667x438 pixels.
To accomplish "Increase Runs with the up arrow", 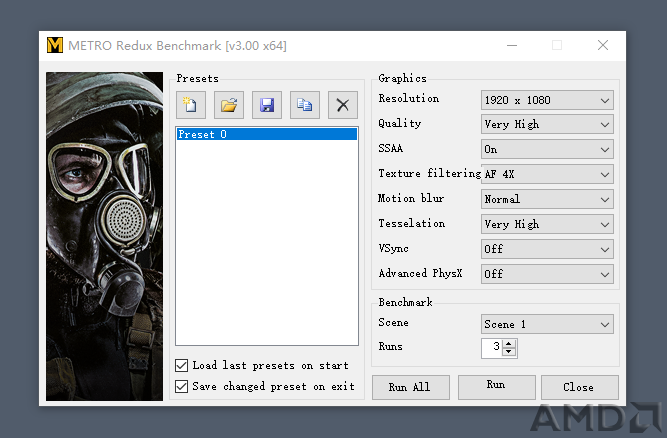I will coord(509,344).
